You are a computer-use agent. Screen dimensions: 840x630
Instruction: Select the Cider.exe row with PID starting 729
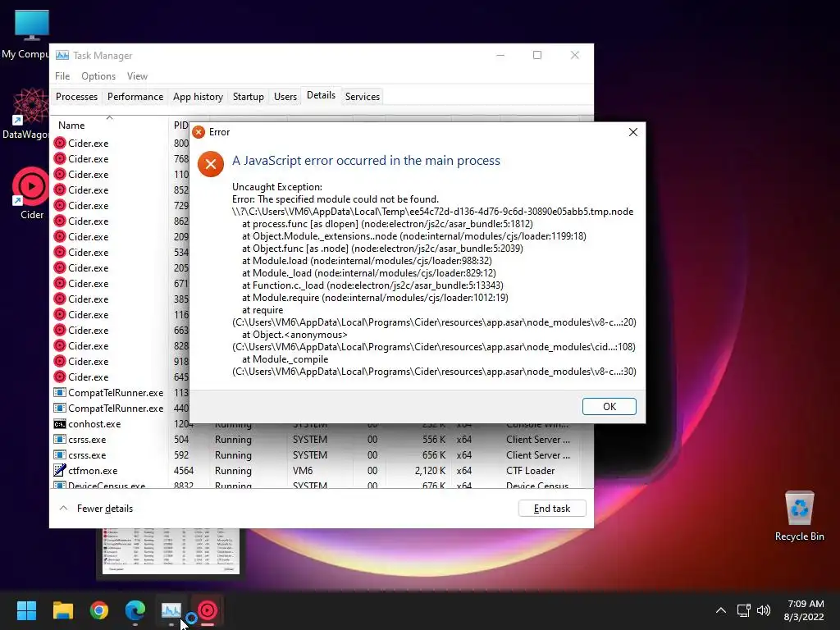pyautogui.click(x=121, y=205)
